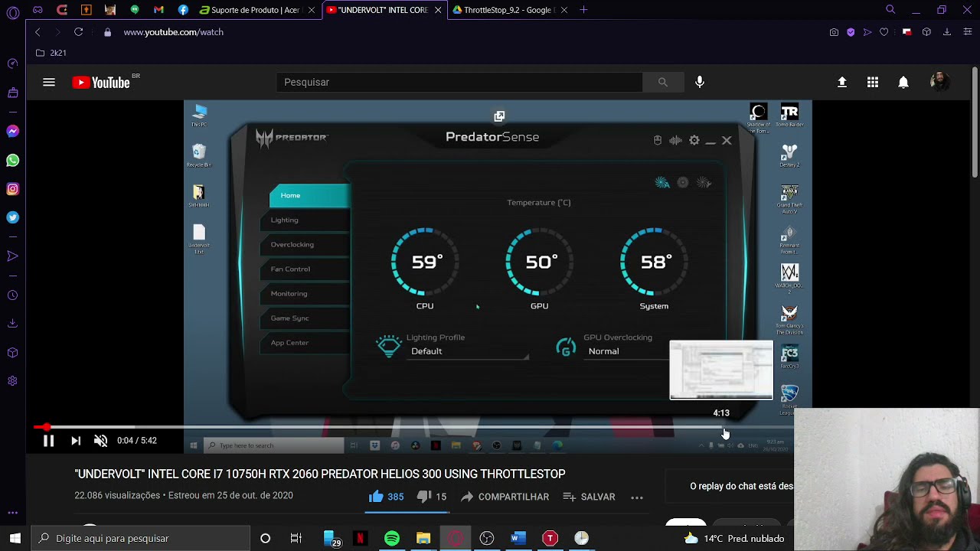Open the browser downloads icon in toolbar
980x551 pixels.
click(x=947, y=32)
